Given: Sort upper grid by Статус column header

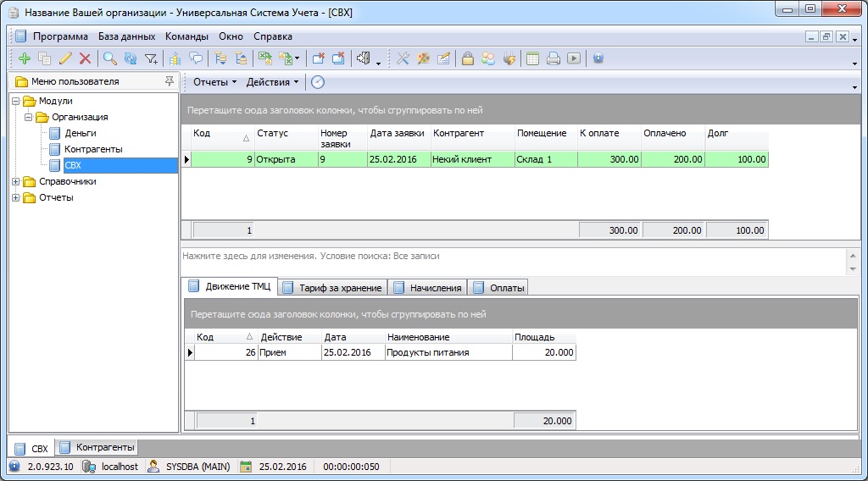Looking at the screenshot, I should point(286,138).
